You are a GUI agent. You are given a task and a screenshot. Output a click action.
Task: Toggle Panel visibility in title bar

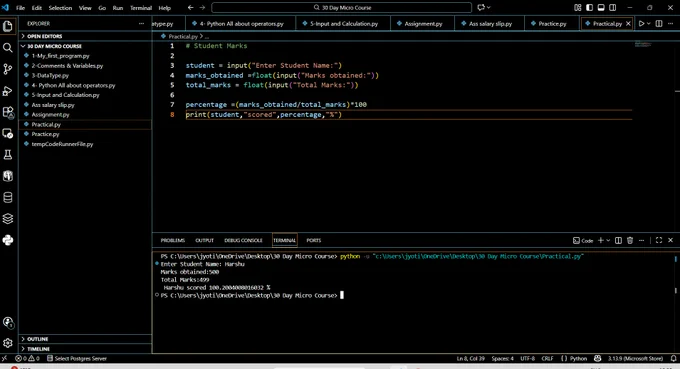click(x=601, y=7)
